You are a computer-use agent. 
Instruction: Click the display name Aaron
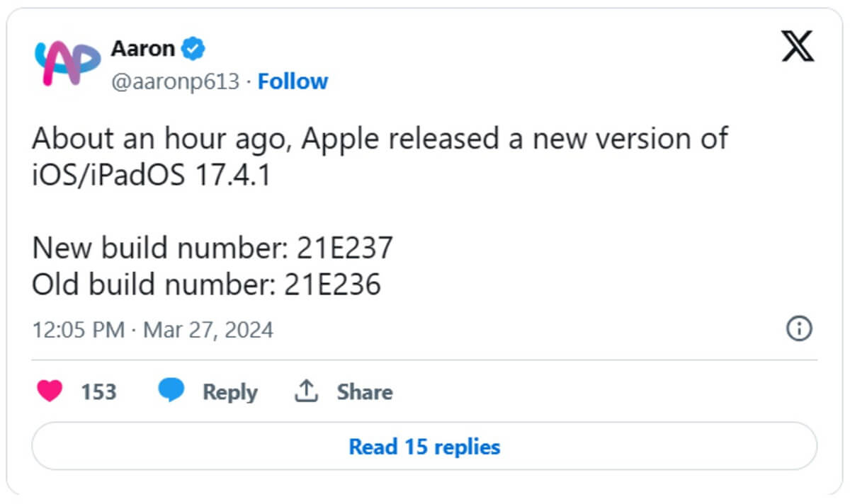click(x=142, y=48)
